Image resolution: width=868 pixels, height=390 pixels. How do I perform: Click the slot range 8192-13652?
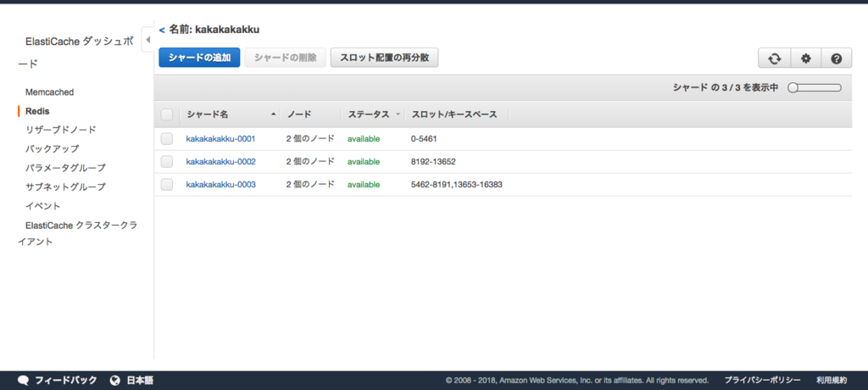click(433, 162)
